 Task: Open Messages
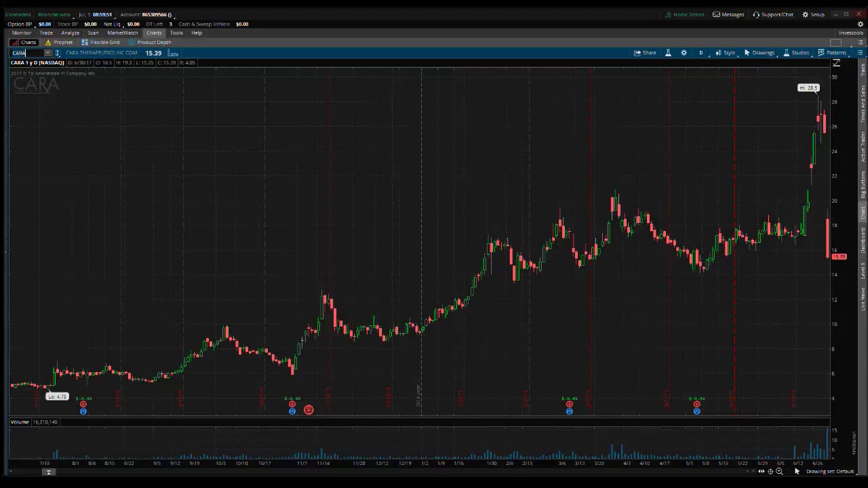click(x=728, y=14)
